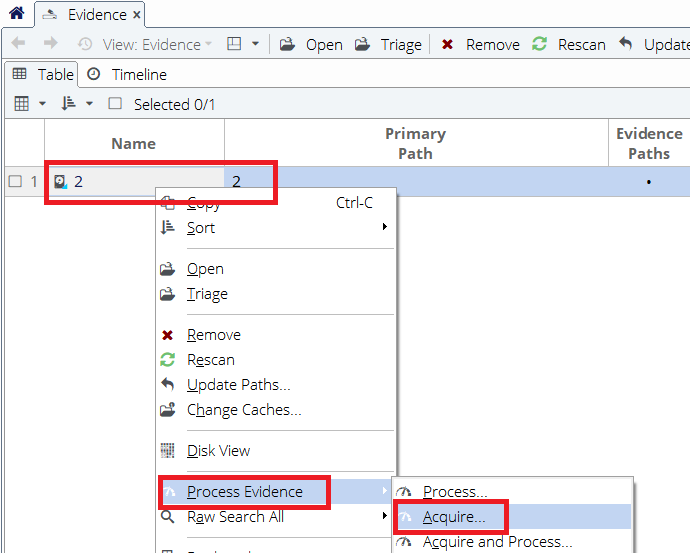This screenshot has height=553, width=690.
Task: Toggle the Selected 0/1 checkbox
Action: pos(115,104)
